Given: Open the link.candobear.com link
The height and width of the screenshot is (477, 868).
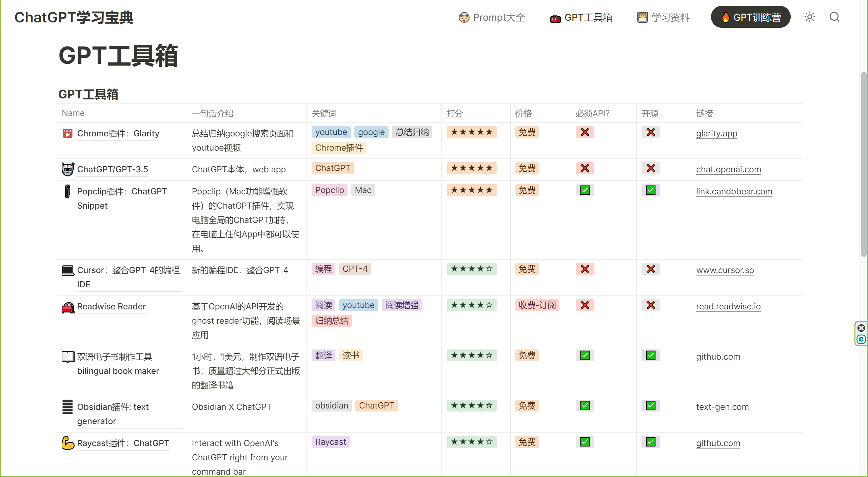Looking at the screenshot, I should (734, 191).
